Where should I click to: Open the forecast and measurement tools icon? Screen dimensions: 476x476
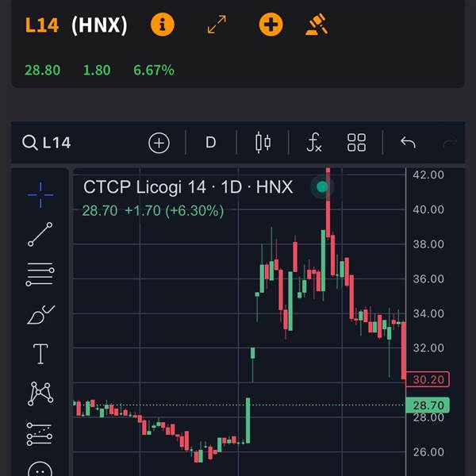40,434
